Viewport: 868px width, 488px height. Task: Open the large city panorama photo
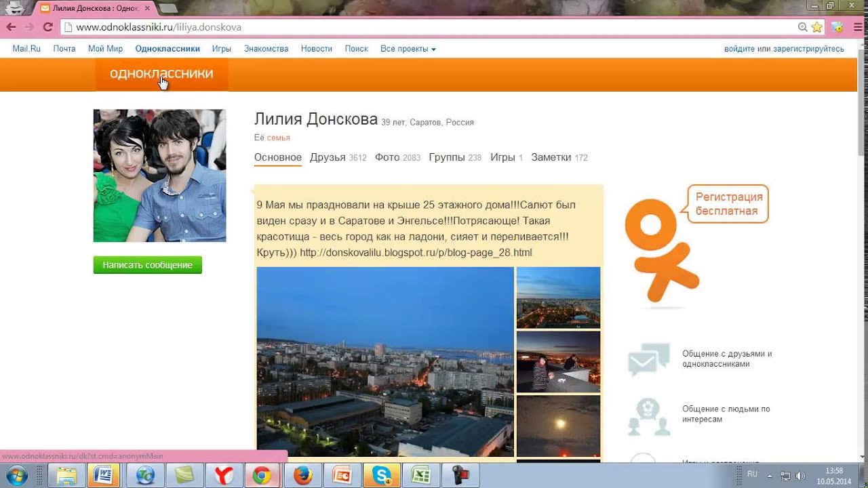[x=385, y=362]
